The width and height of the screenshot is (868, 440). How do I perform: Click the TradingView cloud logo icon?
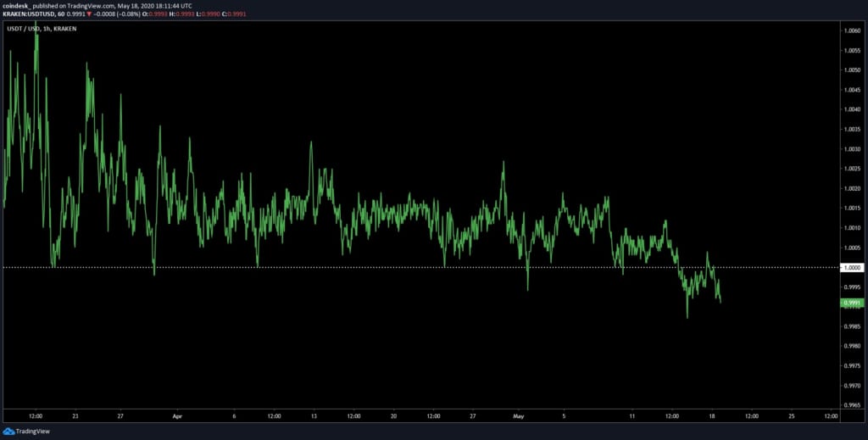click(x=9, y=431)
